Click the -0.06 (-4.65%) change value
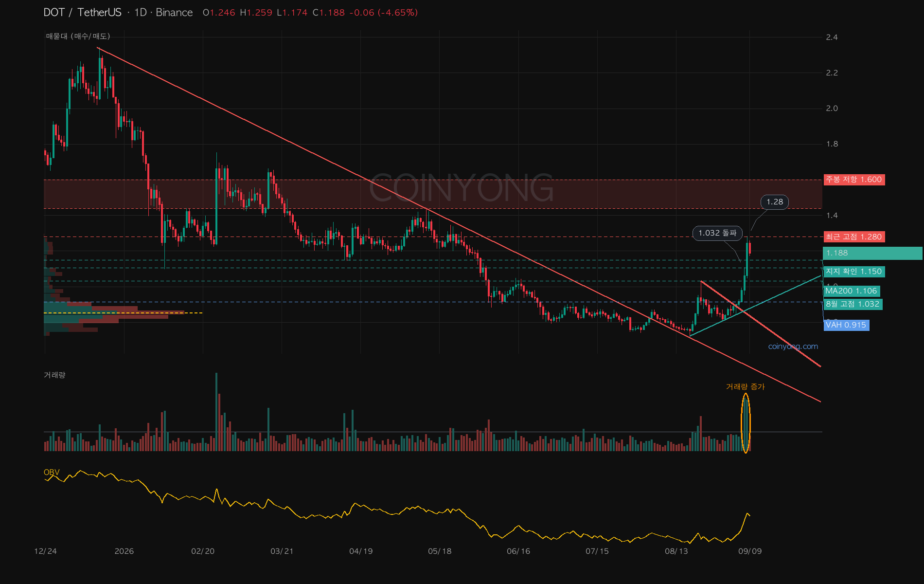924x584 pixels. pos(383,13)
